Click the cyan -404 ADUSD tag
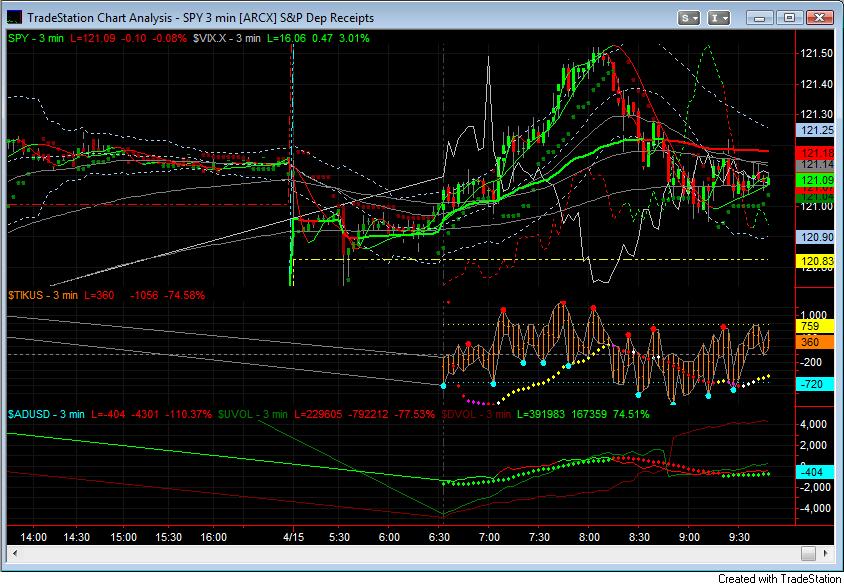 click(x=815, y=472)
